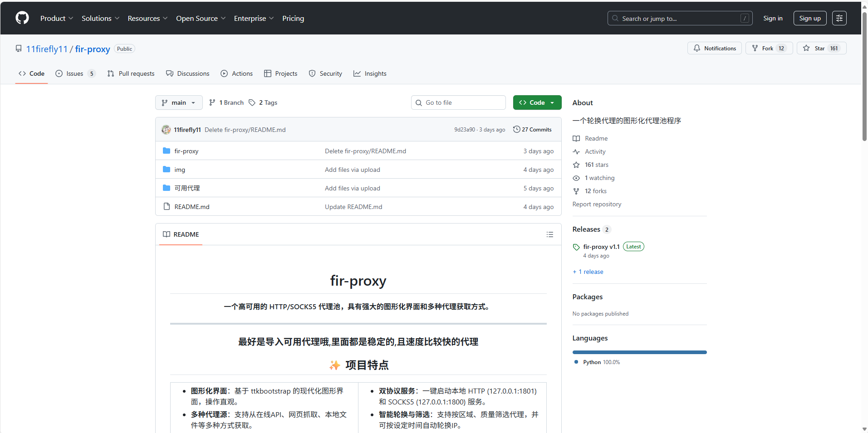
Task: Open the fir-proxy folder
Action: click(186, 151)
